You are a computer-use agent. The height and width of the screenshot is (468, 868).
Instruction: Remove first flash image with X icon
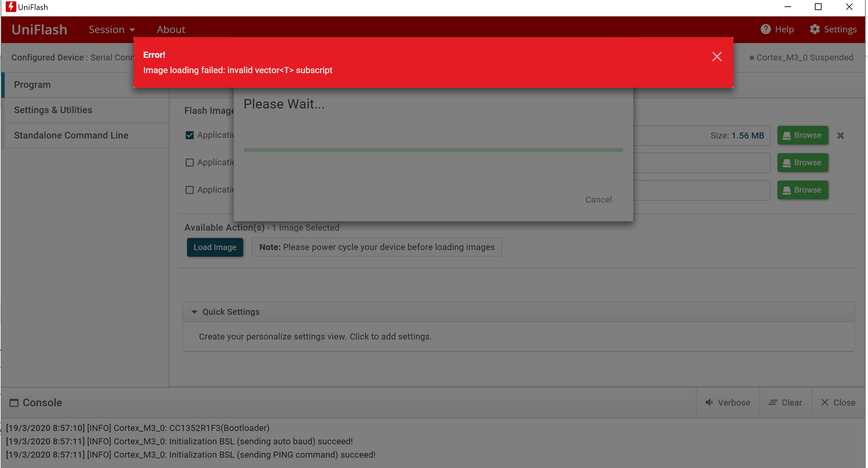(x=840, y=135)
